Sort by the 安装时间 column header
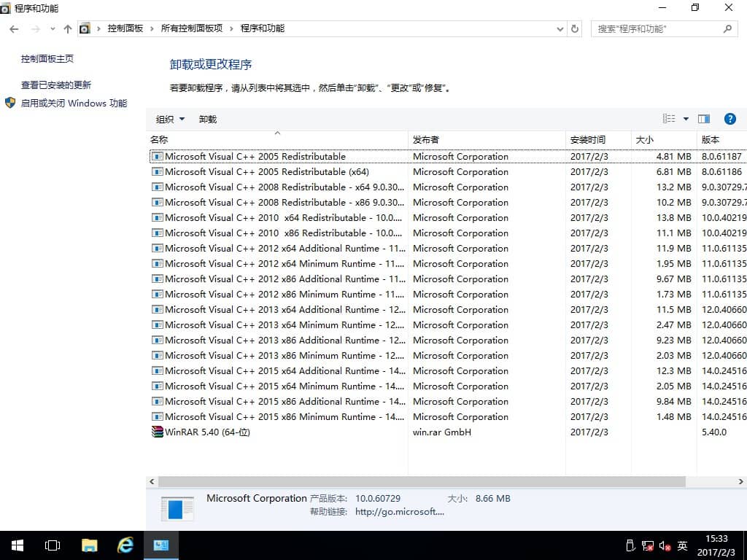The height and width of the screenshot is (560, 747). coord(598,139)
